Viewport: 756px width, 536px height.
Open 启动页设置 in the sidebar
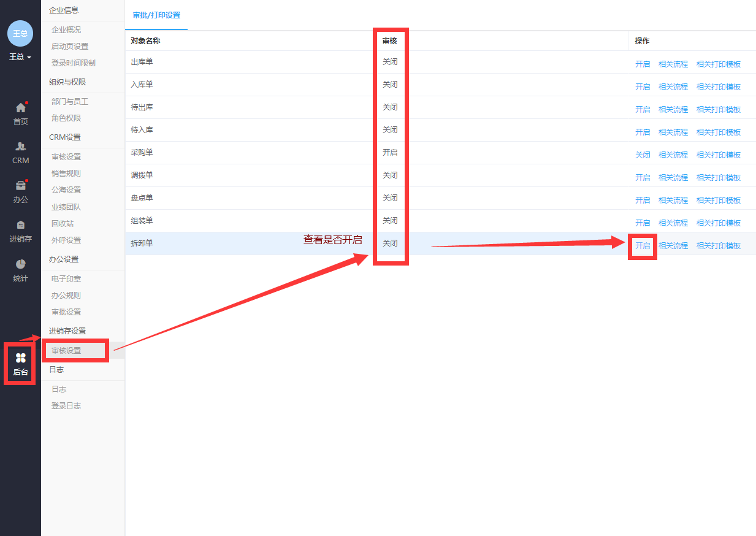pyautogui.click(x=70, y=46)
